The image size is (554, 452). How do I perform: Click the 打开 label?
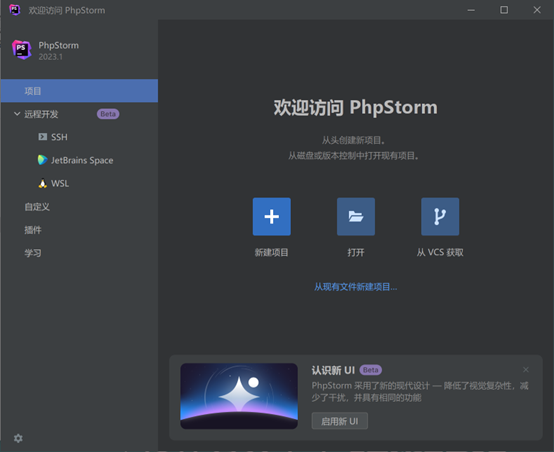point(356,252)
